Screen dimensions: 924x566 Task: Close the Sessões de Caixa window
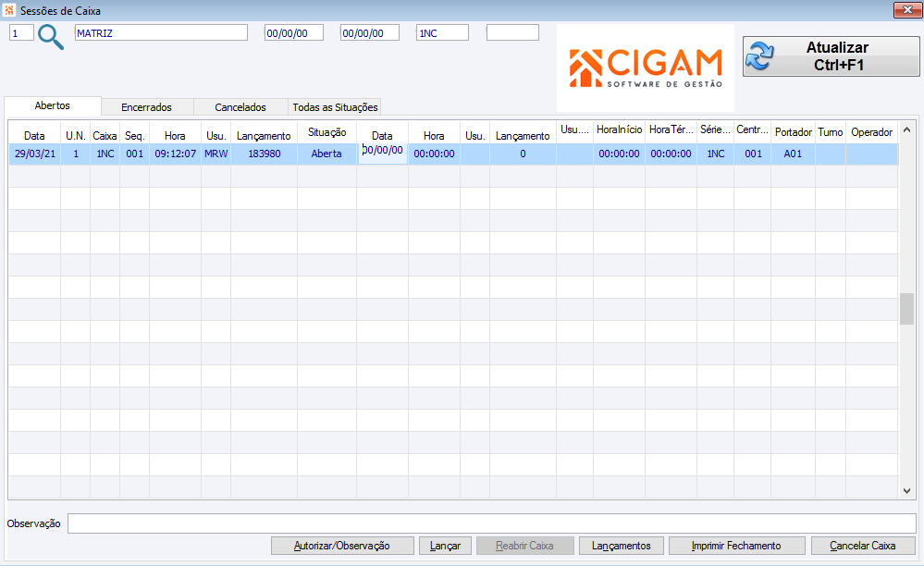[907, 10]
